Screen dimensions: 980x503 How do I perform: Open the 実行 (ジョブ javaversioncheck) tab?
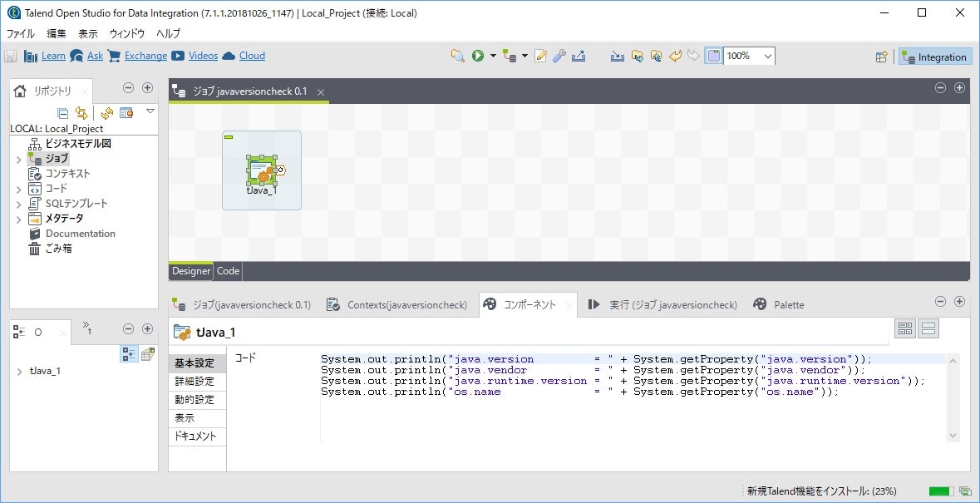[x=662, y=305]
